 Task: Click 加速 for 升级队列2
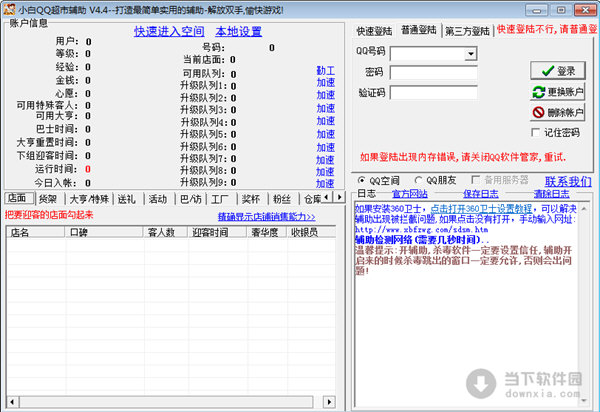[326, 94]
